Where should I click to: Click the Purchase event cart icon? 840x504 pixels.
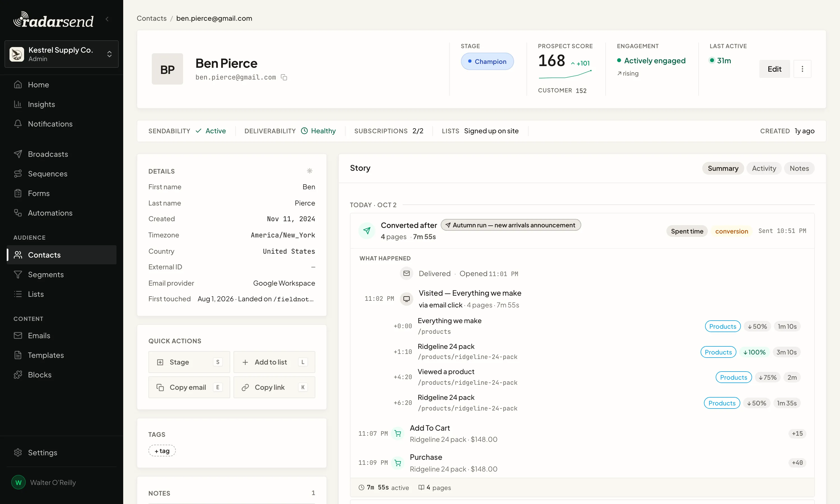[398, 463]
